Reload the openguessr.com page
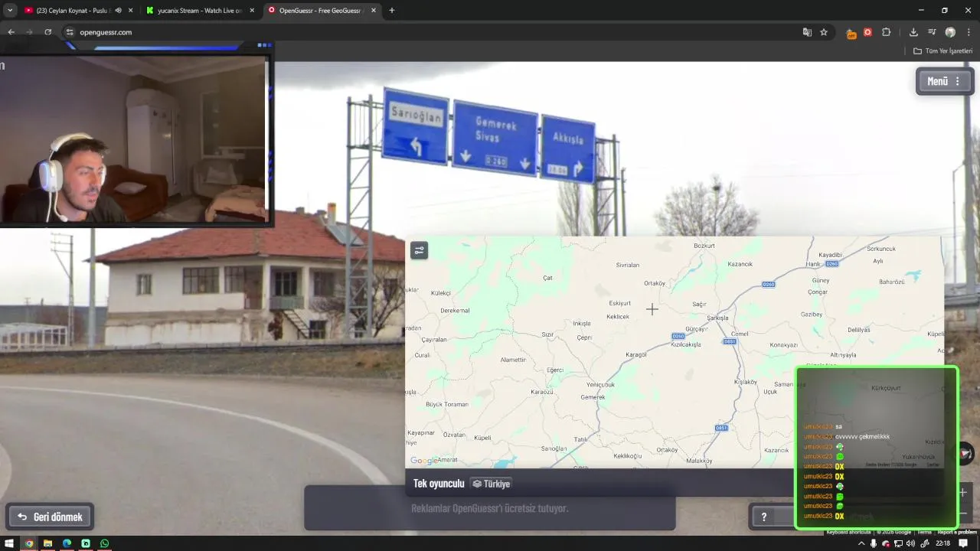 (47, 32)
